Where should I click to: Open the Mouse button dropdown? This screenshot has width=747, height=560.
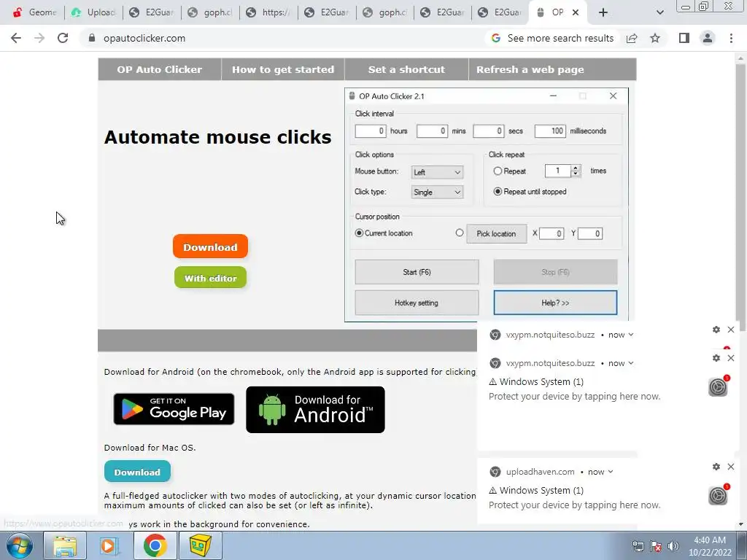coord(437,172)
